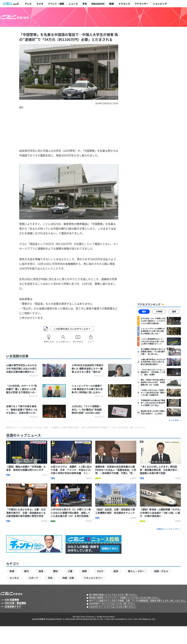Select the 新着 category pill
Screen dimensions: 187x644
12,571
